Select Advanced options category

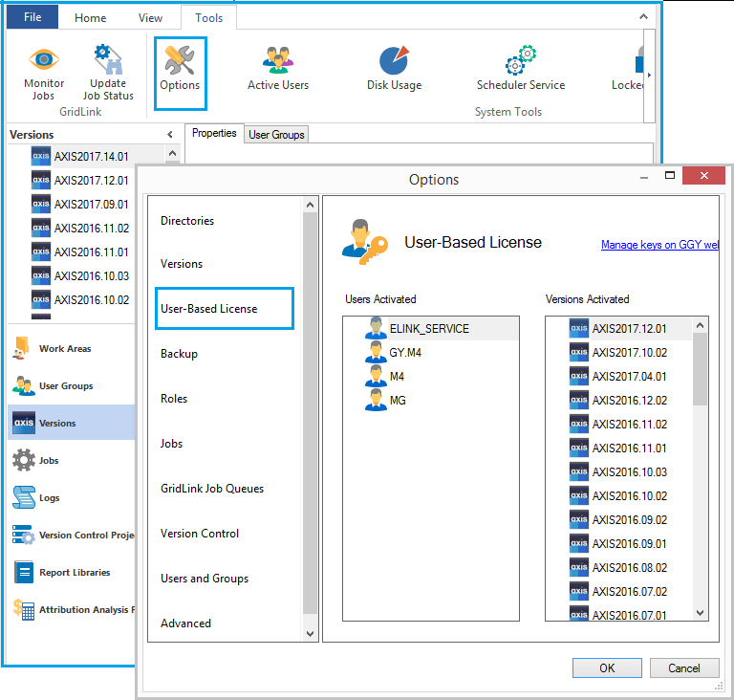[185, 623]
